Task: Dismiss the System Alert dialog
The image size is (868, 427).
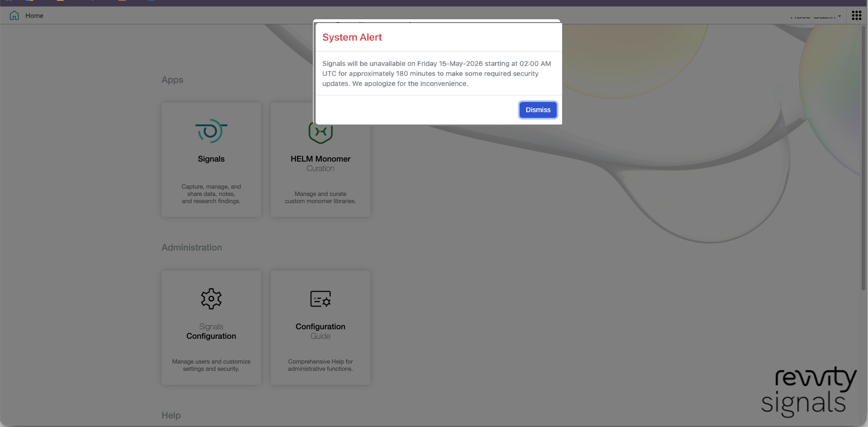Action: pos(538,110)
